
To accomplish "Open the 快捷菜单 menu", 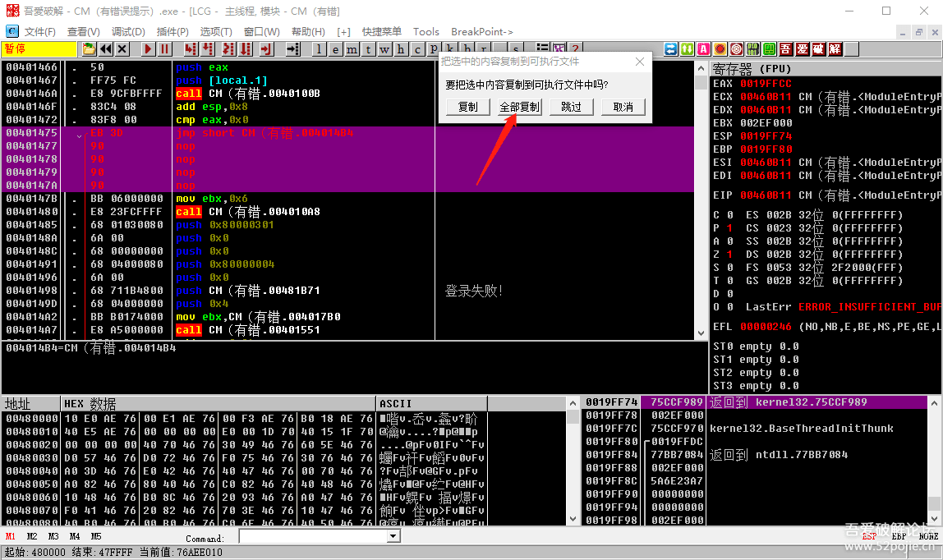I will tap(382, 31).
